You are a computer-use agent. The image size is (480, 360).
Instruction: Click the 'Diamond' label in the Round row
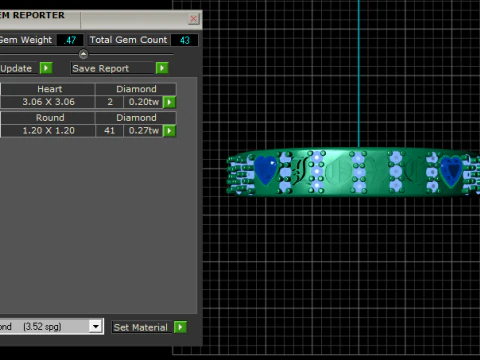136,118
